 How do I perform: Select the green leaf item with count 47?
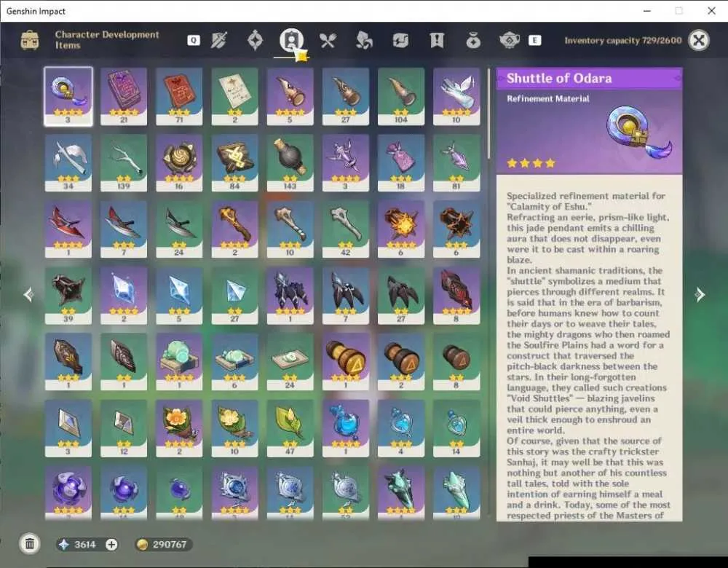[x=290, y=429]
